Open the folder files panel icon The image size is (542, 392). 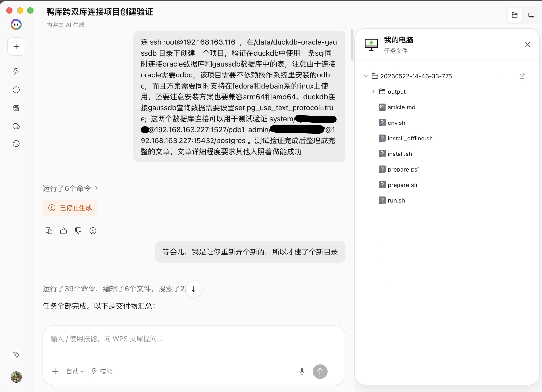pos(515,15)
